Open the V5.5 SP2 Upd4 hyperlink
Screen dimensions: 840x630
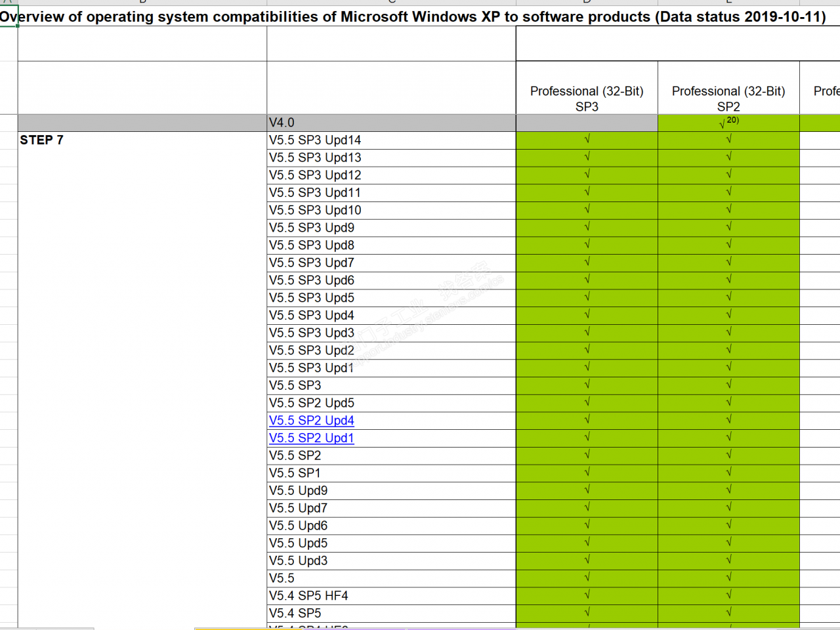point(312,421)
